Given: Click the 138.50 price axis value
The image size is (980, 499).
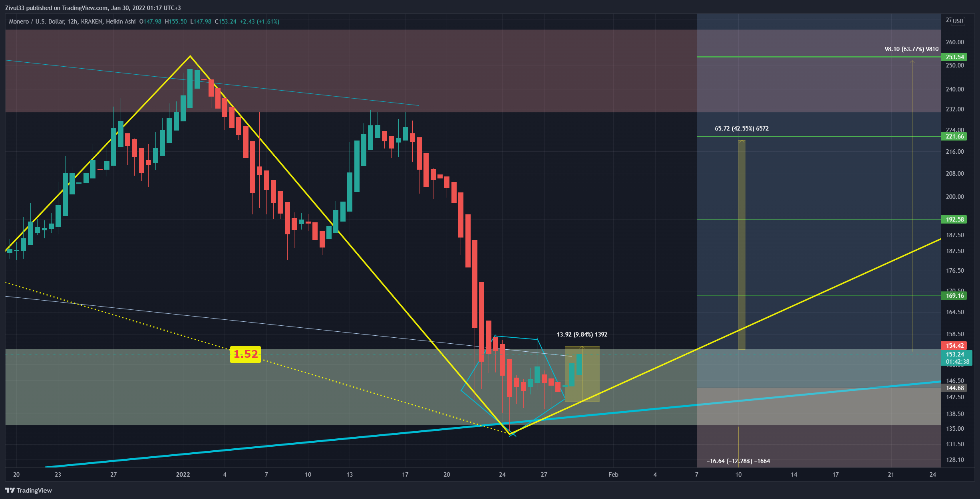Looking at the screenshot, I should 955,414.
